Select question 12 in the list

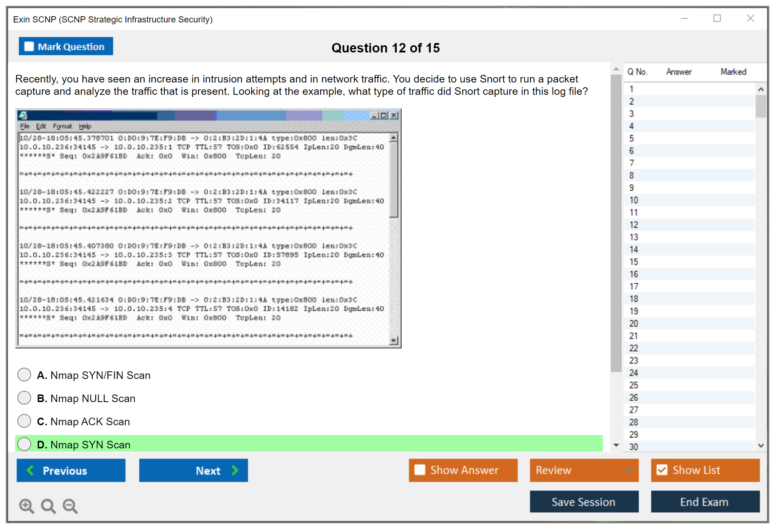(634, 225)
